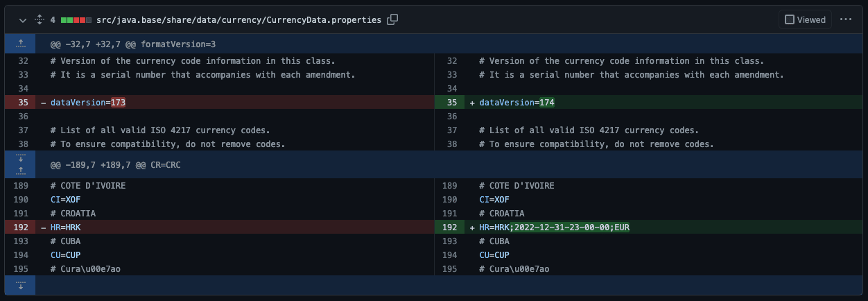Click expand-up arrow beside the CR=CRC hunk

[x=20, y=170]
